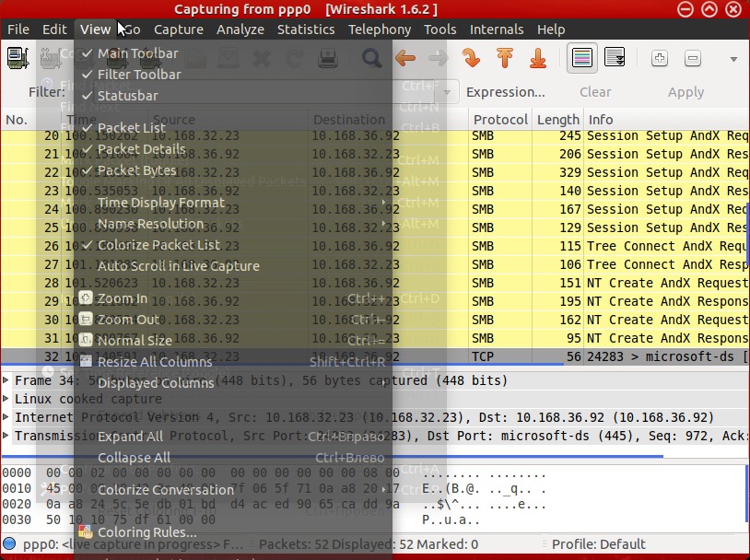Click the toolbar zoom out minus icon
750x560 pixels.
[x=693, y=58]
